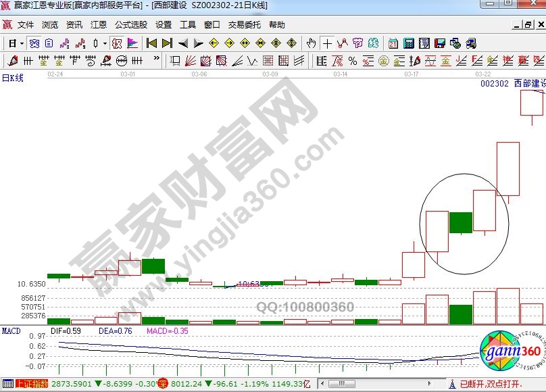The image size is (546, 392).
Task: Expand the period selector dropdown arrow
Action: point(22,43)
